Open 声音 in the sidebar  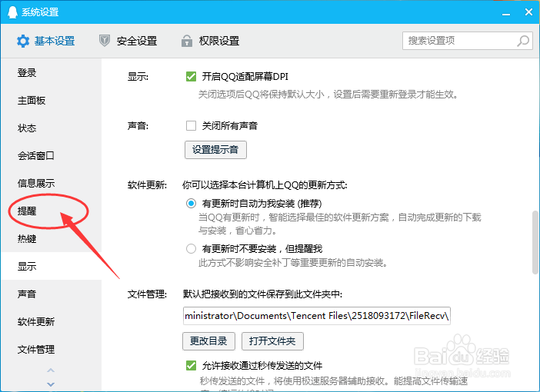click(52, 294)
